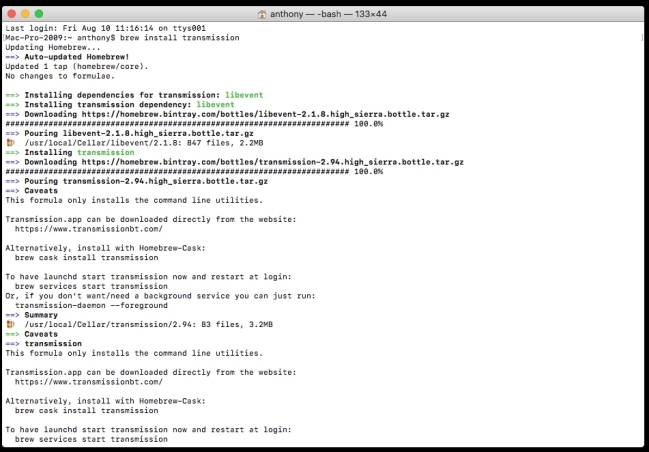Click the home folder icon in title bar
This screenshot has height=452, width=649.
pos(262,14)
